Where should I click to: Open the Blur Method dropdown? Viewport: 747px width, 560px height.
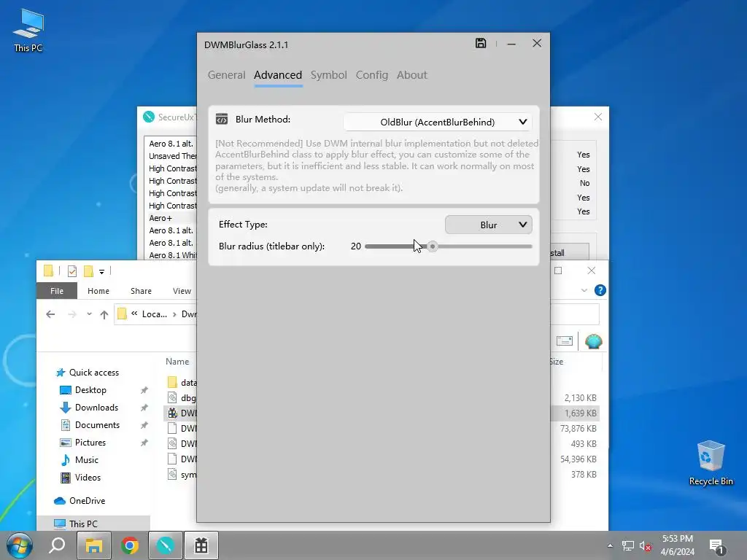pos(438,122)
